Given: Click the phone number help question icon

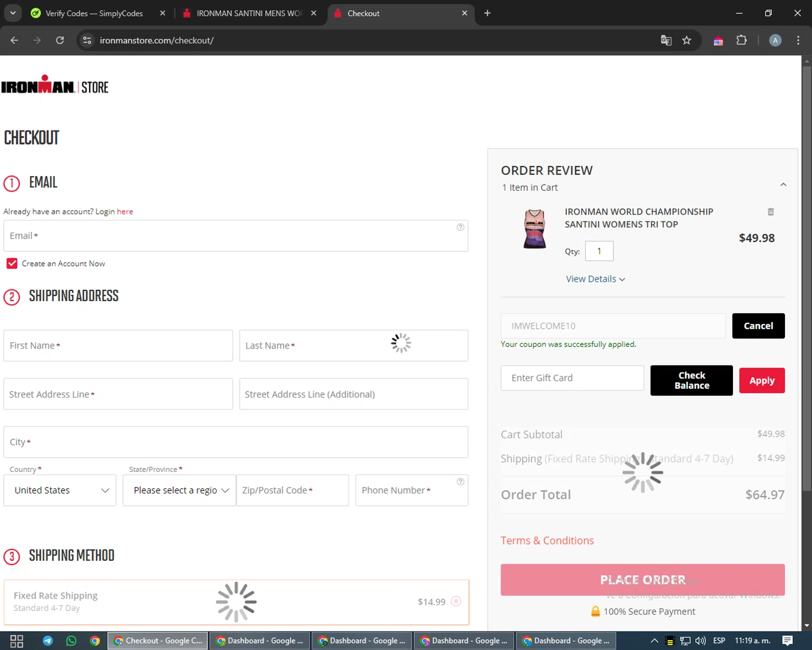Looking at the screenshot, I should pyautogui.click(x=460, y=482).
